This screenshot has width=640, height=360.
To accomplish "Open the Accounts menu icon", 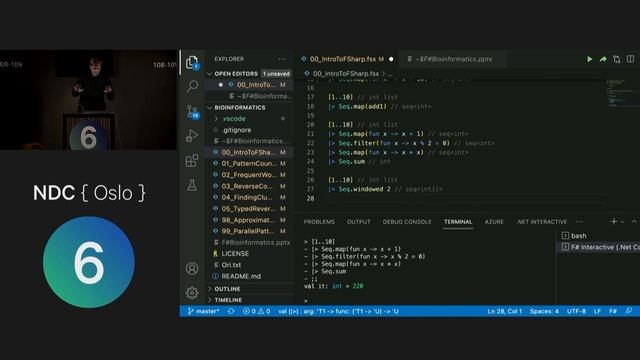I will pyautogui.click(x=192, y=268).
